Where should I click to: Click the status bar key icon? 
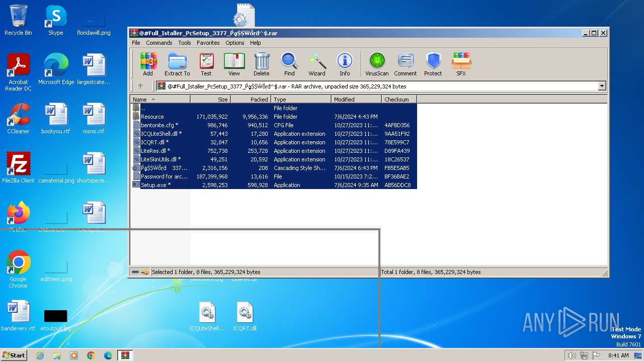coord(145,272)
